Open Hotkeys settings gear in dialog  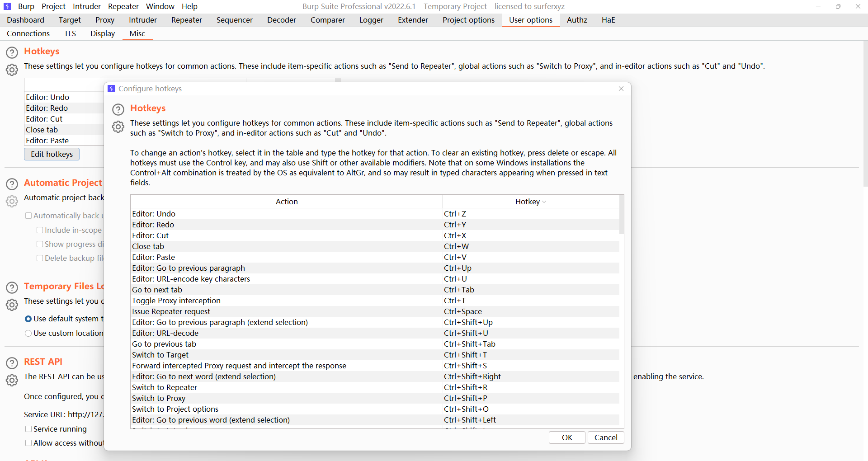pyautogui.click(x=118, y=127)
